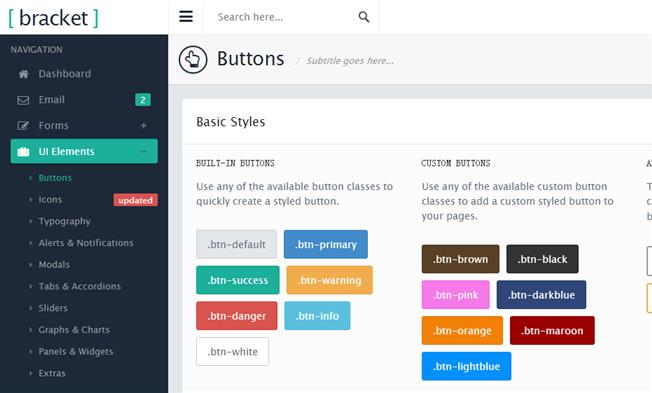The width and height of the screenshot is (652, 393).
Task: Click the .btn-maroon button
Action: 552,331
